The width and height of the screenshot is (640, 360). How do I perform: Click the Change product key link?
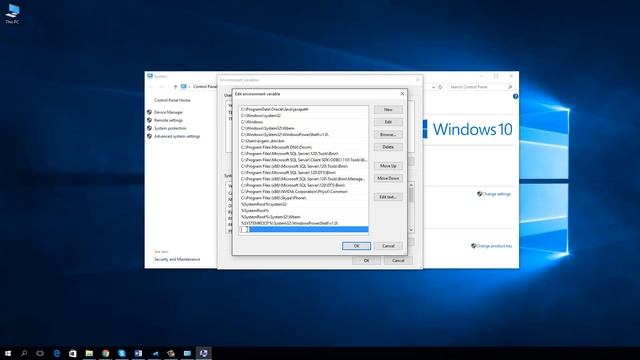494,246
